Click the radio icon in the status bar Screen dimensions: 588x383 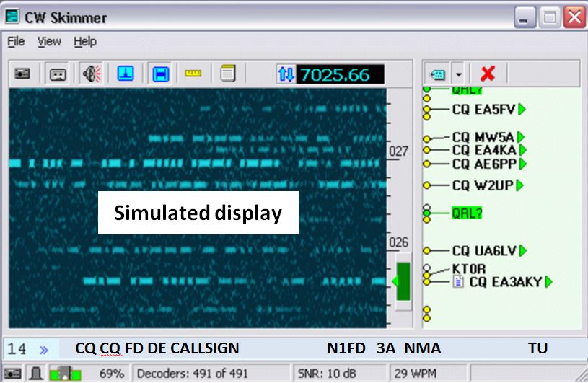pyautogui.click(x=12, y=374)
